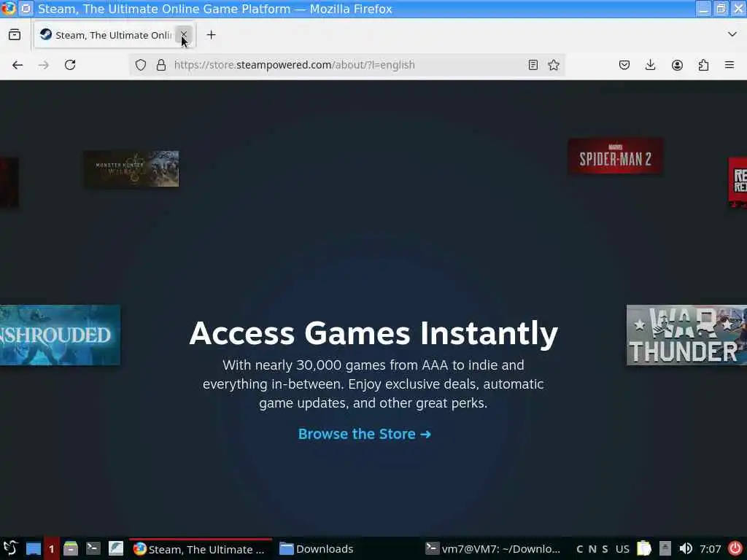
Task: Open Save to Pocket icon
Action: point(624,65)
